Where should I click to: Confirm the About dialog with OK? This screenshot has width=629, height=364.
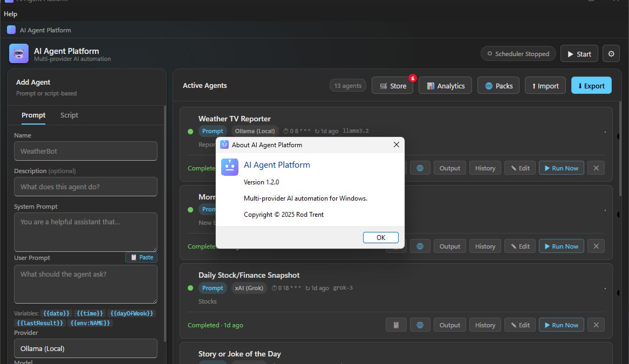click(381, 237)
